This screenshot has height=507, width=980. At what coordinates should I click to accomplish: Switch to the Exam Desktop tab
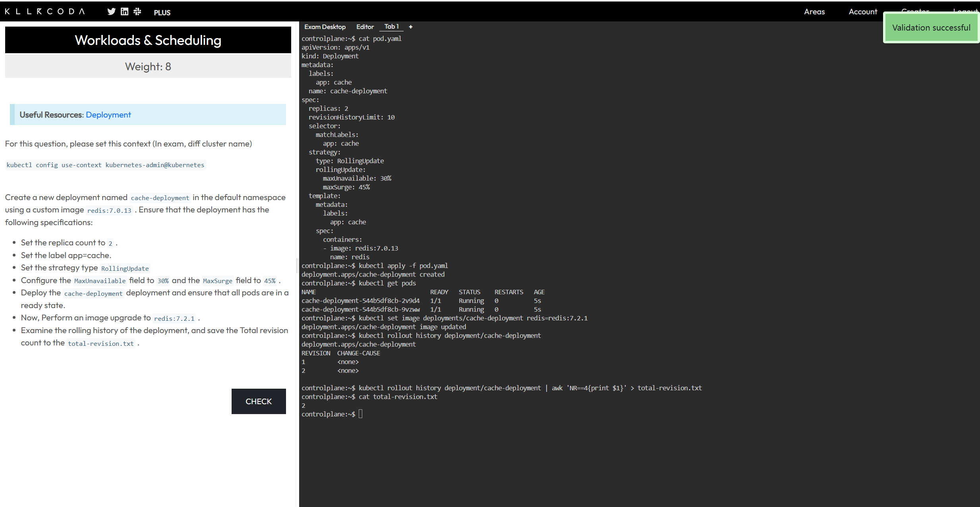325,27
